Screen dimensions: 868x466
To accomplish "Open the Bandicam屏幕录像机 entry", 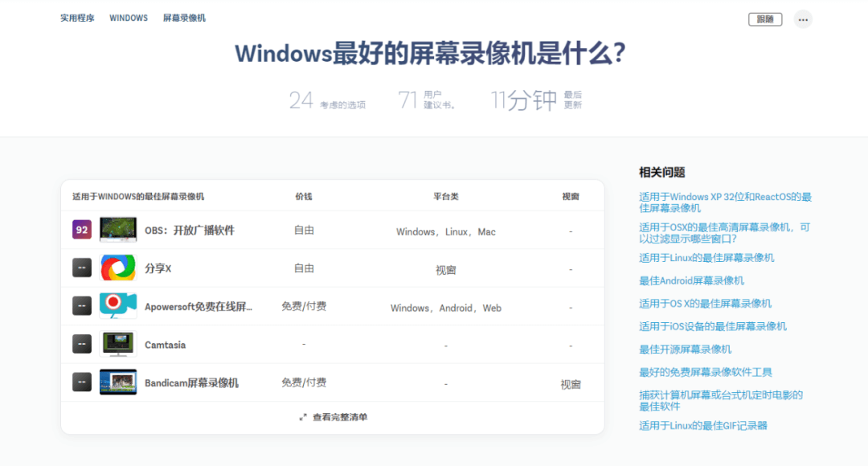I will point(191,383).
